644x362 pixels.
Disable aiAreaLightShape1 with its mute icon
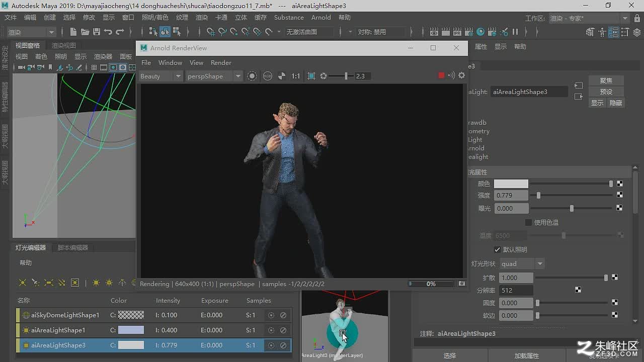click(x=283, y=330)
